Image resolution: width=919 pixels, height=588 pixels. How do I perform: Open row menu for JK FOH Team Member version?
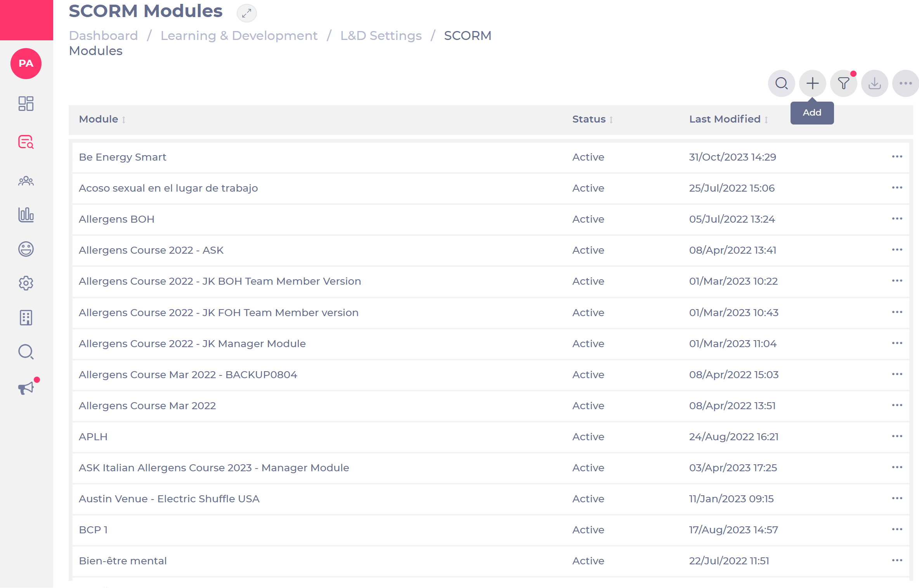(897, 312)
